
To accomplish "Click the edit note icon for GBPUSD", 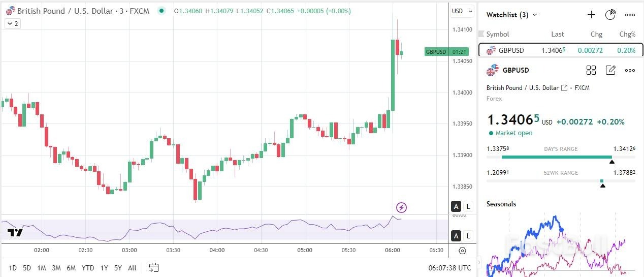I will (610, 70).
